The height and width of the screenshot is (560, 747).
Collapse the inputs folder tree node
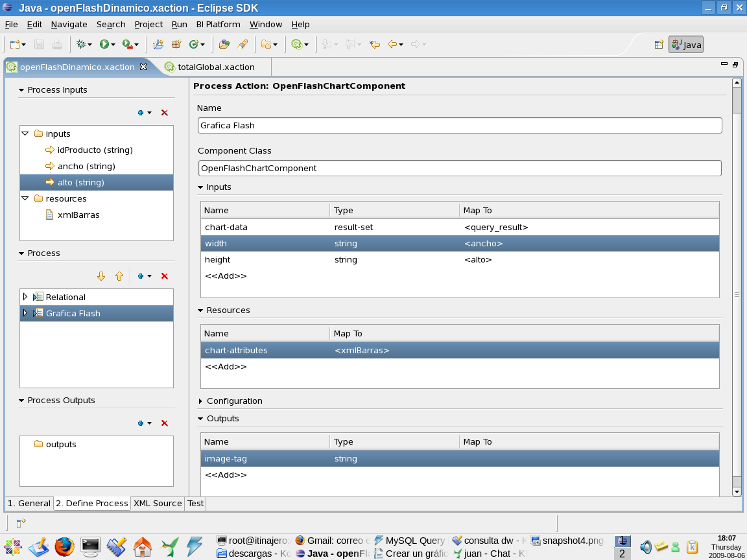pos(25,134)
